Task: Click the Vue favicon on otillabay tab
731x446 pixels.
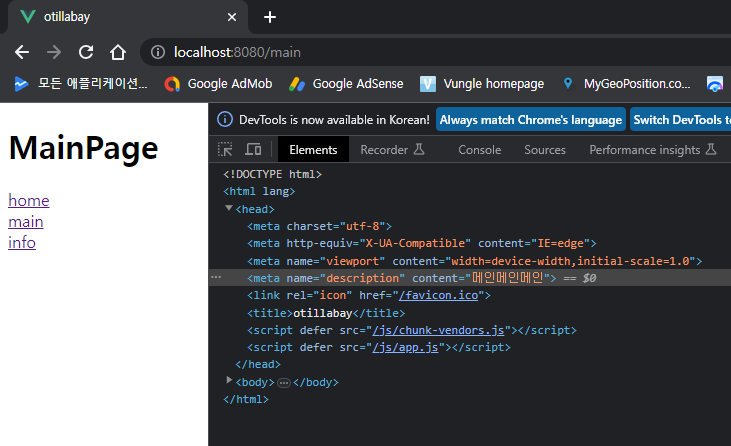Action: tap(28, 17)
